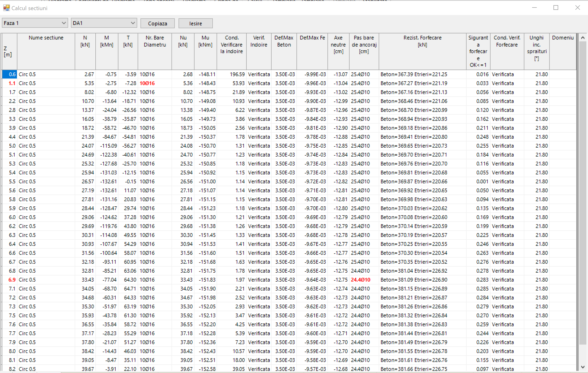
Task: Click the Domeniu column header
Action: (563, 38)
